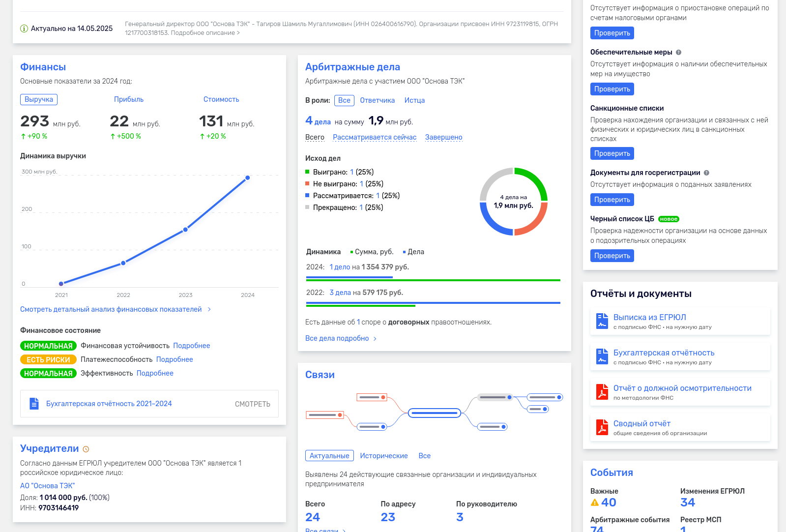Click PDF icon for Отчёт о должной осмотрительности
The width and height of the screenshot is (786, 532).
[x=602, y=392]
